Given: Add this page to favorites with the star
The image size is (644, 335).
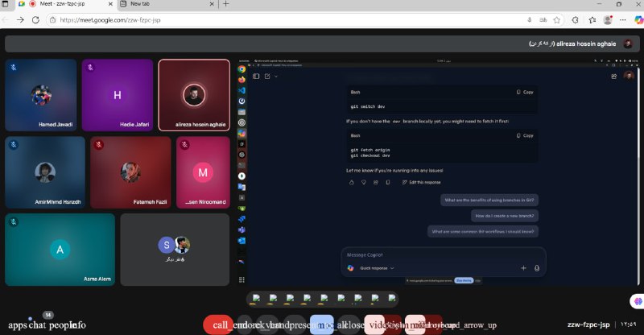Looking at the screenshot, I should pos(557,20).
